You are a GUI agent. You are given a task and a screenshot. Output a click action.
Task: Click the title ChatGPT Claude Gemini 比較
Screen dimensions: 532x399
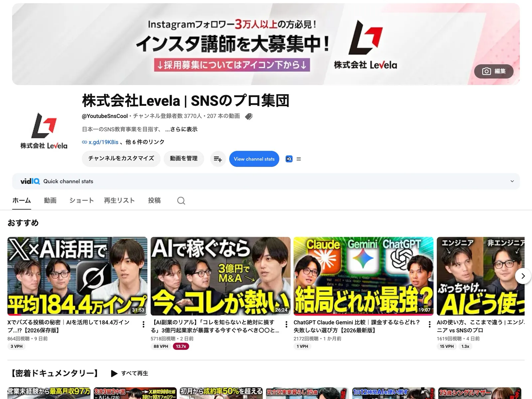click(x=356, y=326)
